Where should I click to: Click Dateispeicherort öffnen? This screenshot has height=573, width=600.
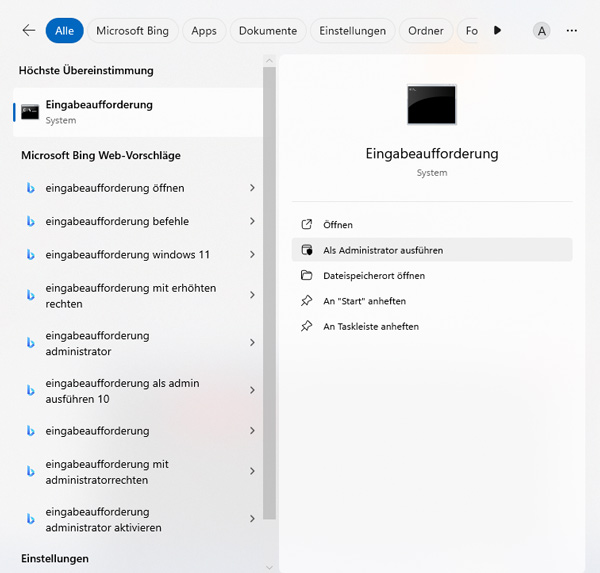[x=432, y=275]
